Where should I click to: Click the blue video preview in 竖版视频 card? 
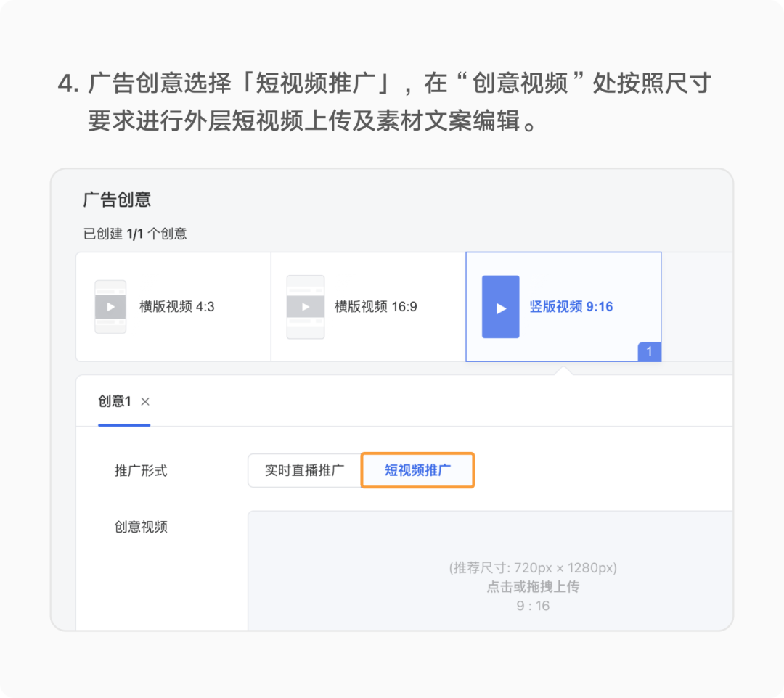coord(499,308)
